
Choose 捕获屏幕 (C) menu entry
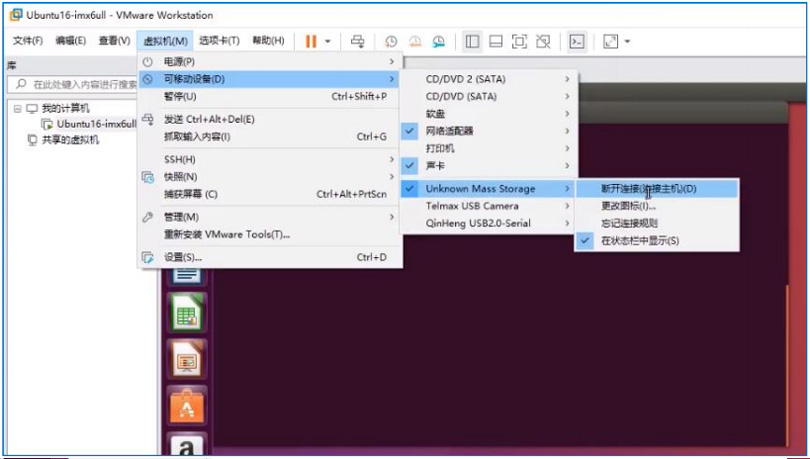point(270,194)
